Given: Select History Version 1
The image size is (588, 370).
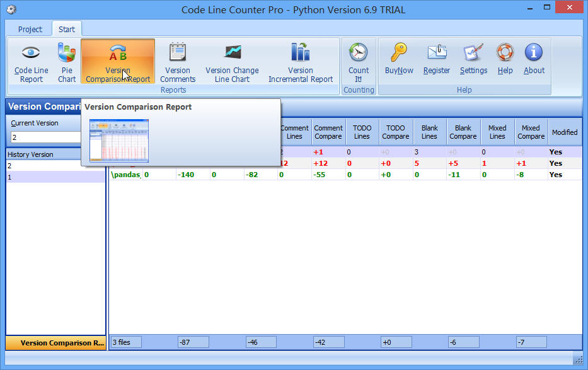Looking at the screenshot, I should pyautogui.click(x=55, y=177).
